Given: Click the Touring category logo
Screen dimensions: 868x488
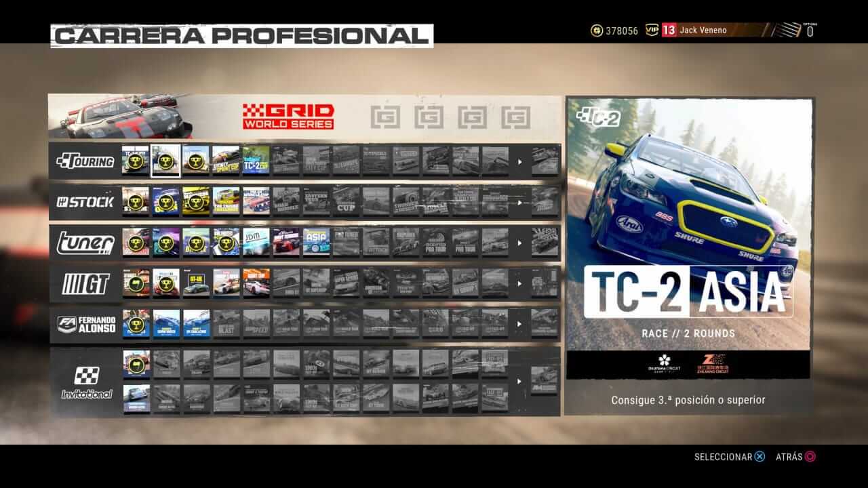Looking at the screenshot, I should [85, 161].
